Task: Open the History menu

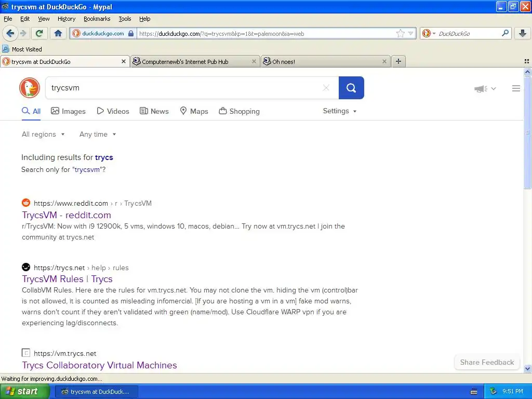Action: click(66, 19)
